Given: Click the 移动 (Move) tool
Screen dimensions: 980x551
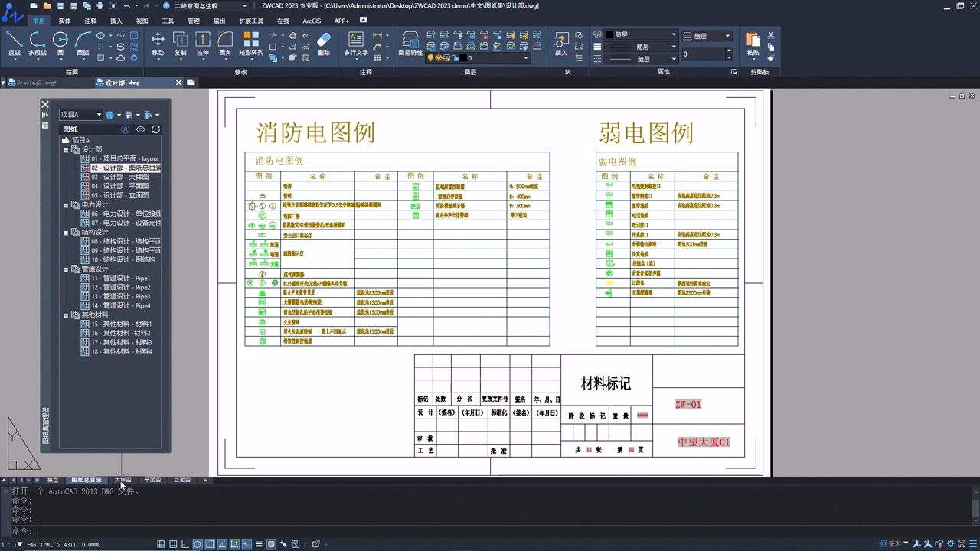Looking at the screenshot, I should tap(158, 44).
